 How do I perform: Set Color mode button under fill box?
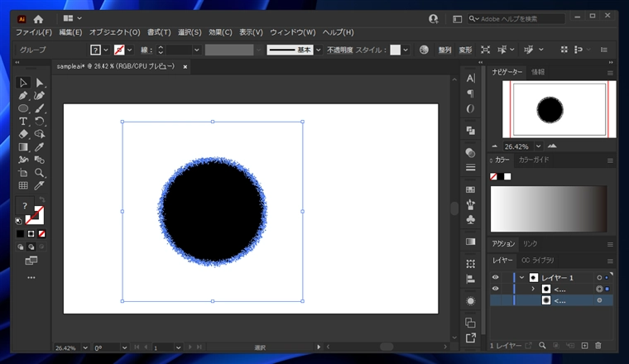click(x=20, y=234)
